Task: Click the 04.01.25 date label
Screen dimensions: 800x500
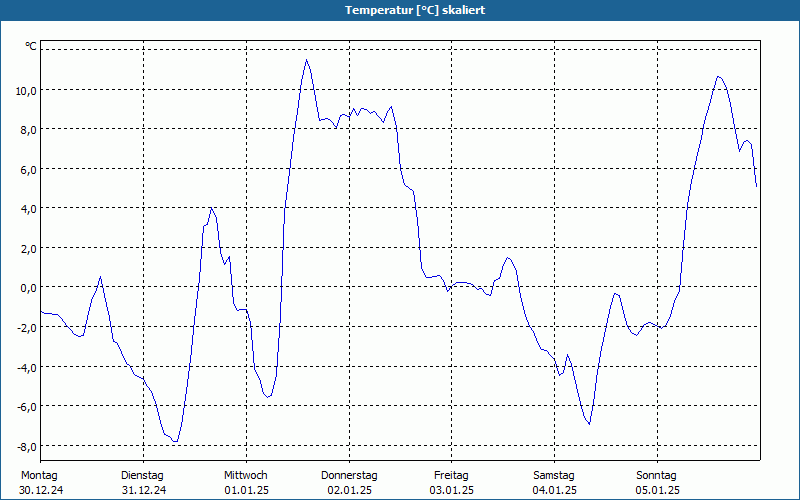Action: [555, 491]
